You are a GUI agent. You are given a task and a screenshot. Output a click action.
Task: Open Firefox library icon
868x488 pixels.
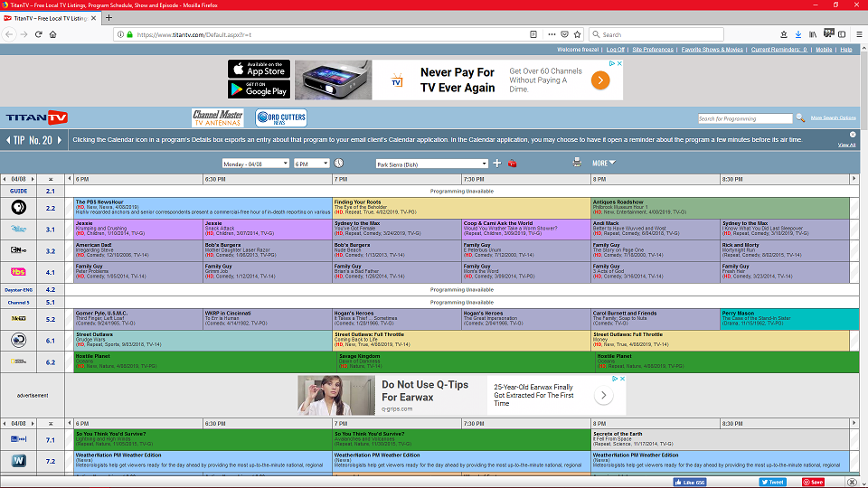click(x=813, y=34)
